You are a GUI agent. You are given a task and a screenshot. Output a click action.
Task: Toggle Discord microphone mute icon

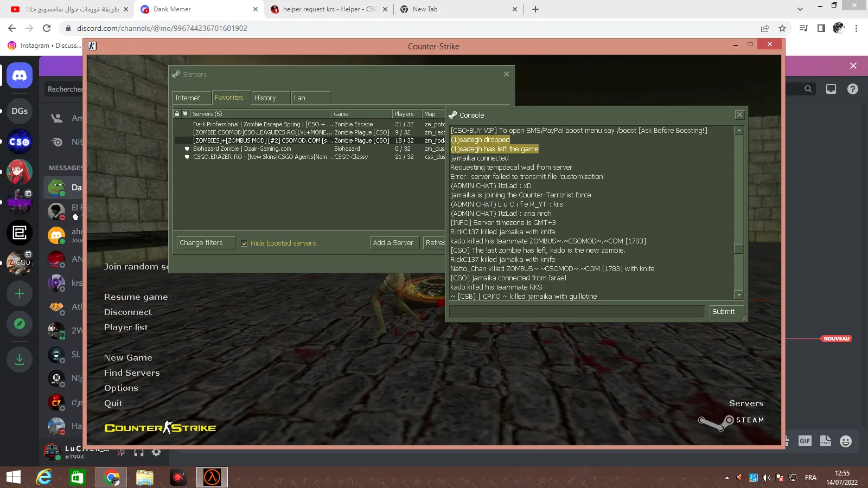(x=122, y=452)
